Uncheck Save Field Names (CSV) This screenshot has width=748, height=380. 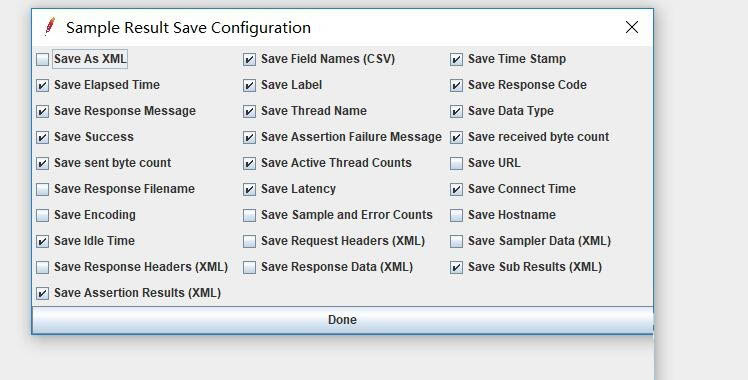tap(249, 60)
